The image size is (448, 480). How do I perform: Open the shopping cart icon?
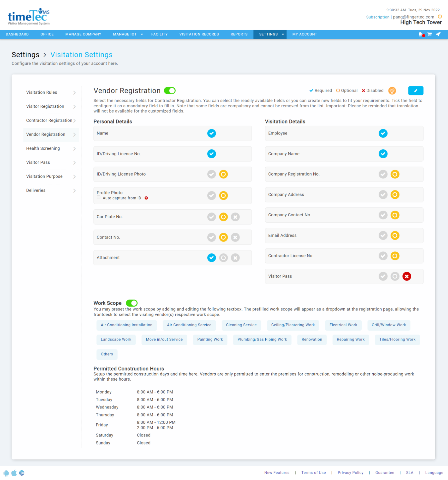(x=430, y=34)
